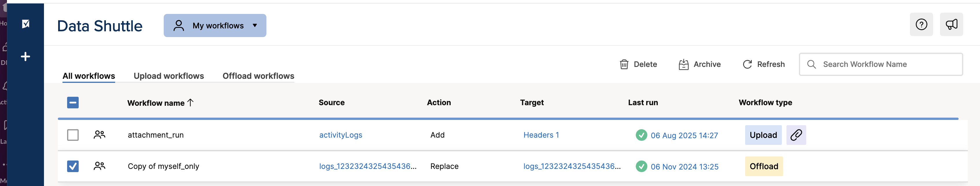Open the Headers 1 target link
The image size is (980, 186).
tap(541, 135)
